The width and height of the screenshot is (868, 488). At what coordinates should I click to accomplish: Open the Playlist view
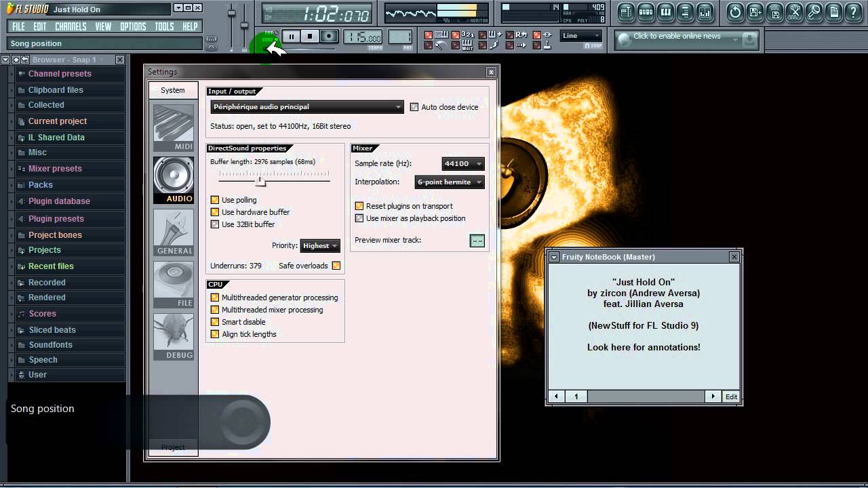pos(626,12)
